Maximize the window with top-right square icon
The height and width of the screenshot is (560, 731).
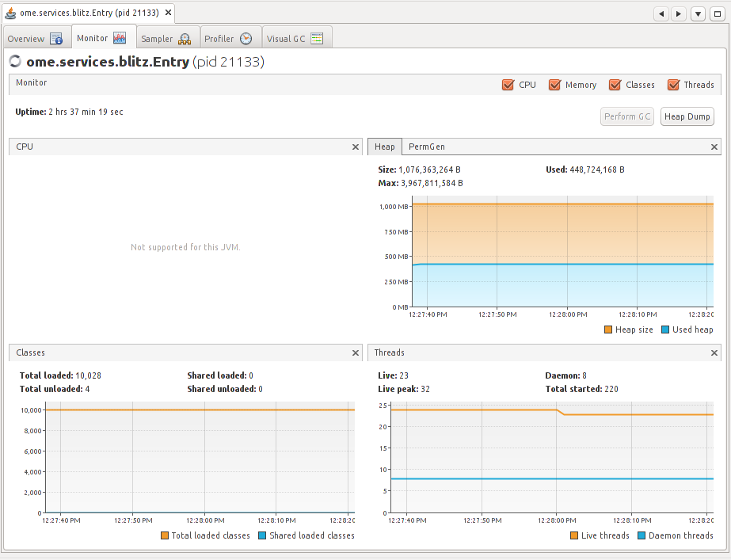(x=717, y=13)
